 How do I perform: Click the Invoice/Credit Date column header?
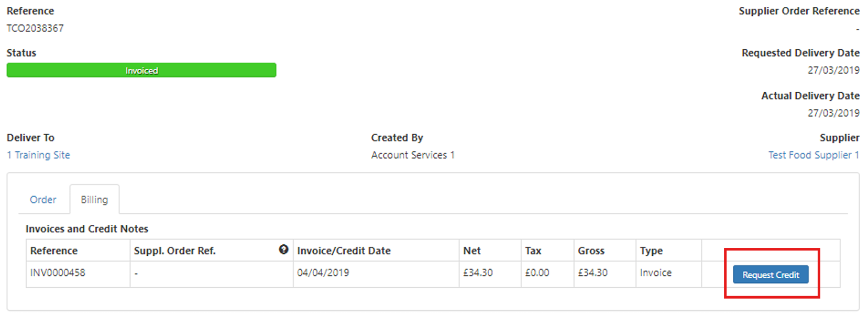point(344,251)
